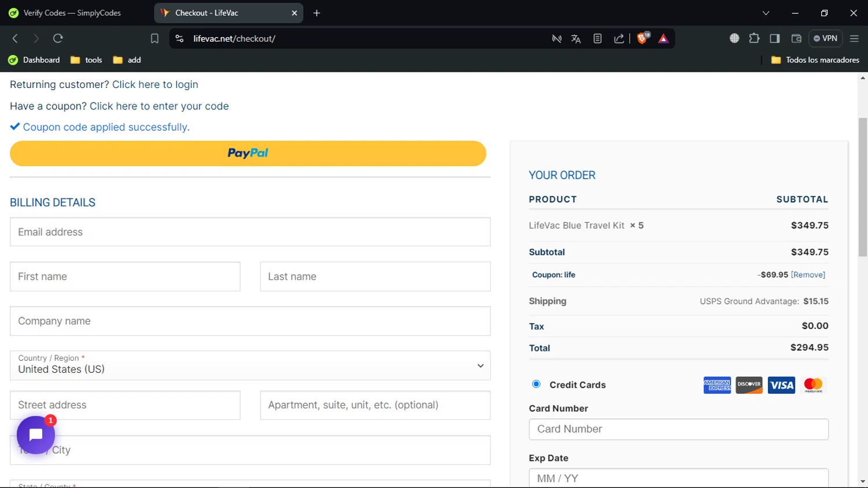Click the address bar URL
The image size is (868, 488).
[234, 39]
